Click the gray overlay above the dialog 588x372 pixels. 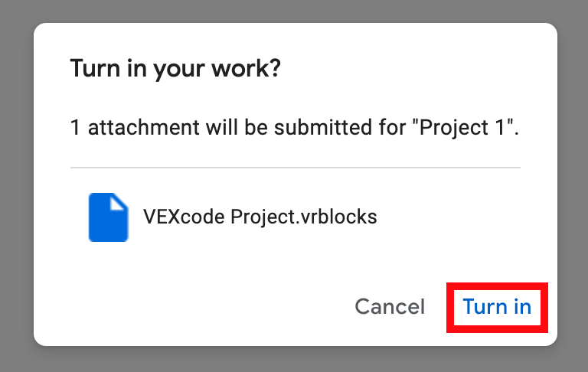pyautogui.click(x=294, y=11)
